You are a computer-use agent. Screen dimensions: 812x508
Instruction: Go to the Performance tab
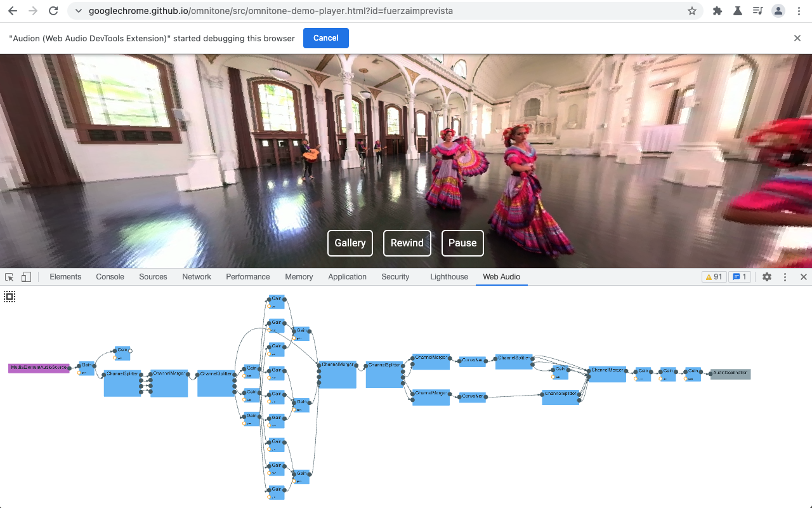pos(248,277)
